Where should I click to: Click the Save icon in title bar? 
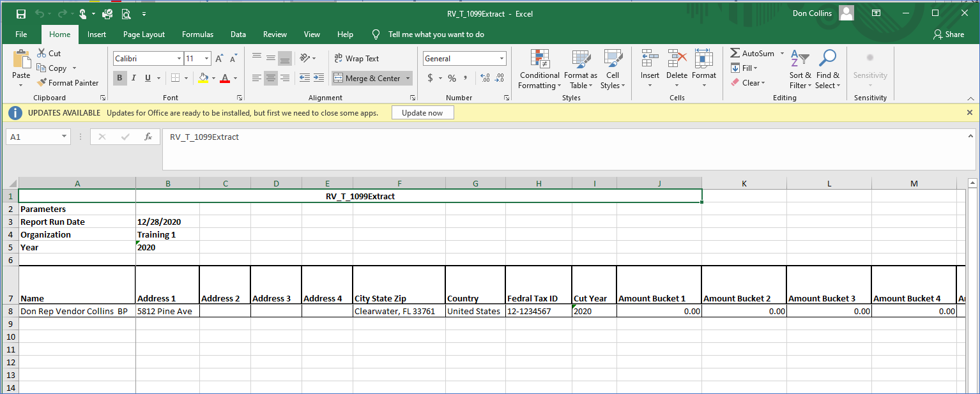coord(20,13)
